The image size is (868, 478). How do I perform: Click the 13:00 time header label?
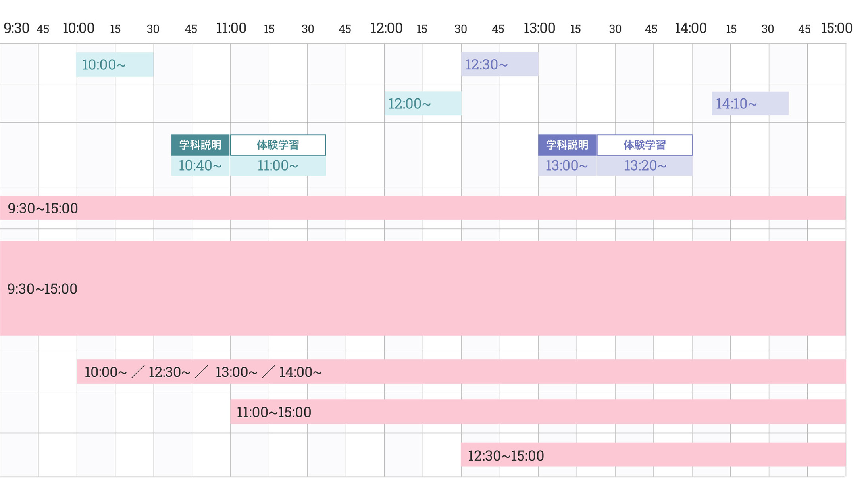coord(539,28)
